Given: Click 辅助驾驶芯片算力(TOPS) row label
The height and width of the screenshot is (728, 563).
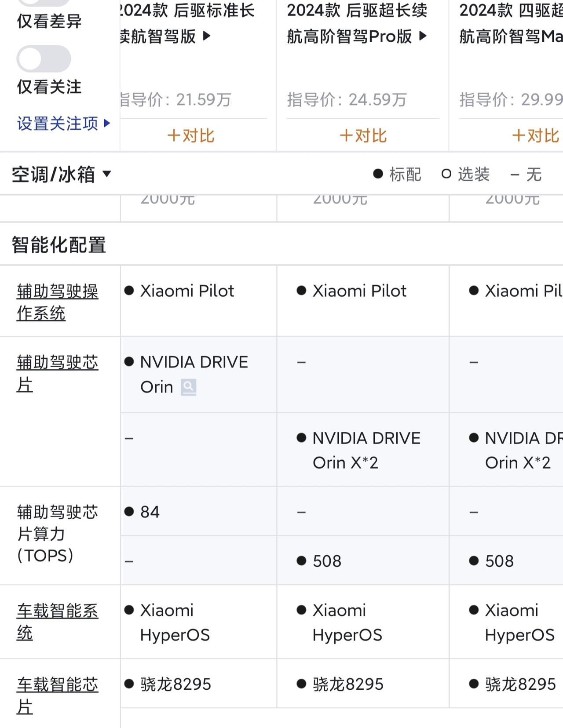Looking at the screenshot, I should (58, 534).
